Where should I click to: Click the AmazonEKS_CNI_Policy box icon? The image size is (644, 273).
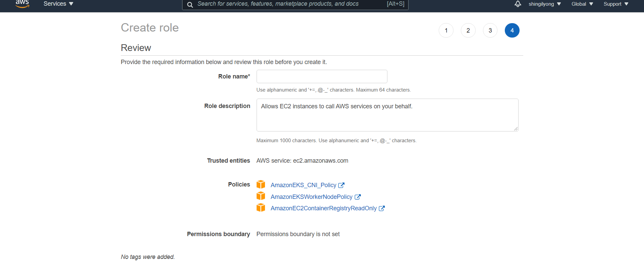click(261, 184)
